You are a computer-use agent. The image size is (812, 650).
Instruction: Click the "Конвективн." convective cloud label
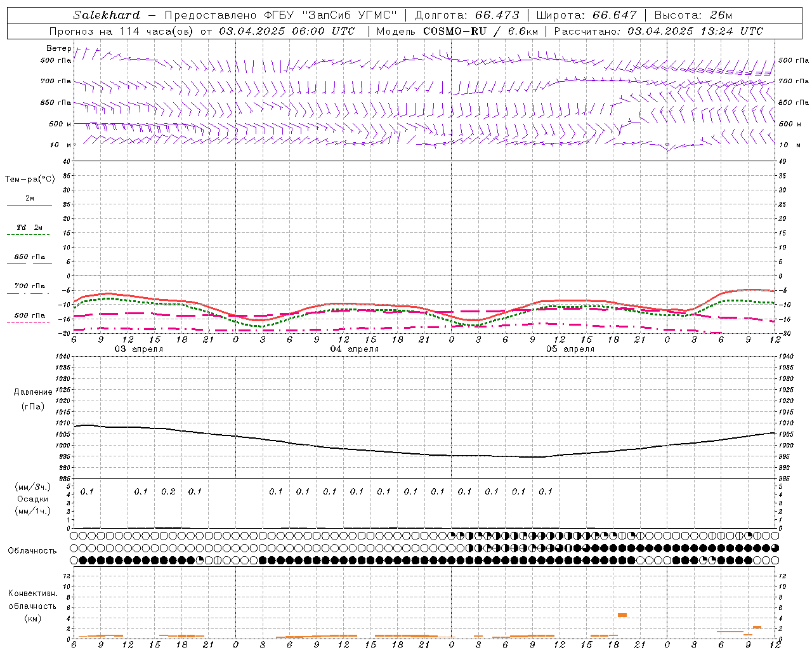coord(32,594)
